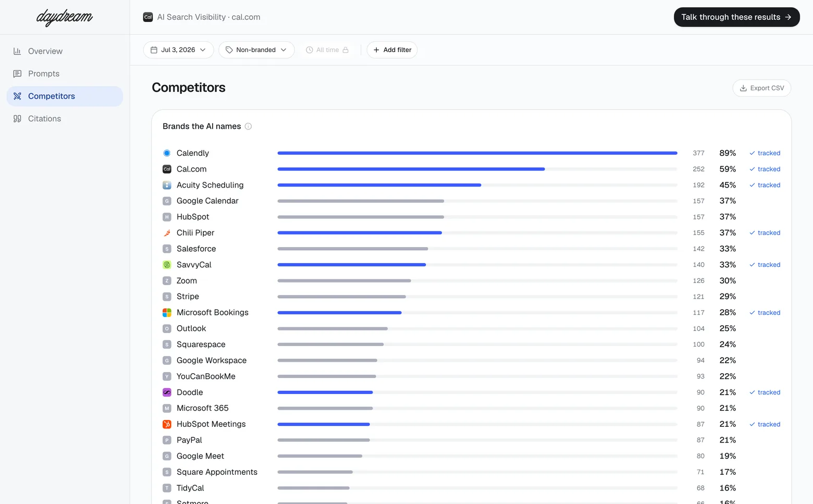Click the Calendly visibility bar
The width and height of the screenshot is (813, 504).
[477, 153]
